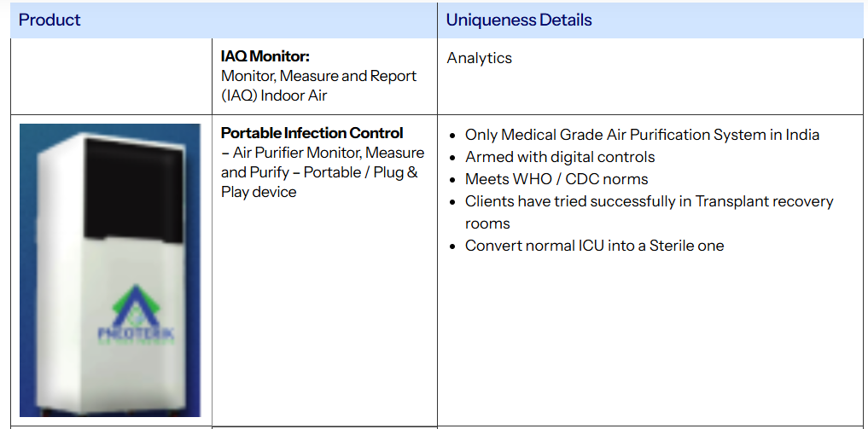Select the "IAQ Monitor:" bold heading
This screenshot has height=429, width=868.
click(265, 57)
